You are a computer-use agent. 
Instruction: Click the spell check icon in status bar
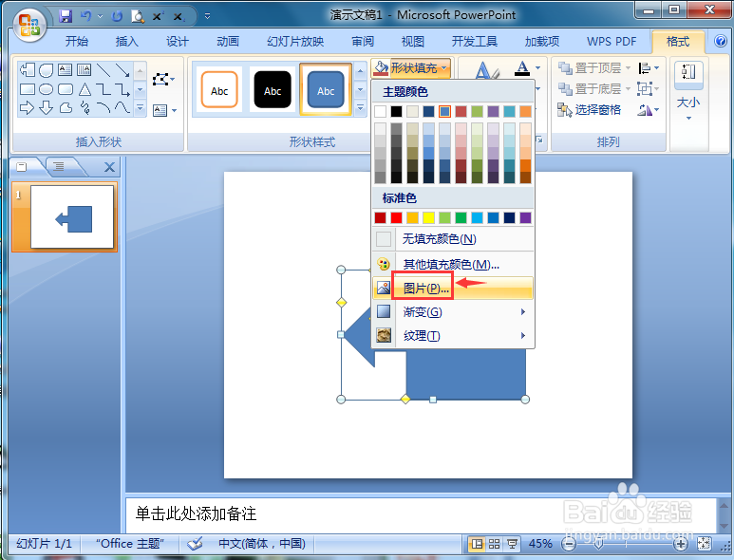click(195, 543)
